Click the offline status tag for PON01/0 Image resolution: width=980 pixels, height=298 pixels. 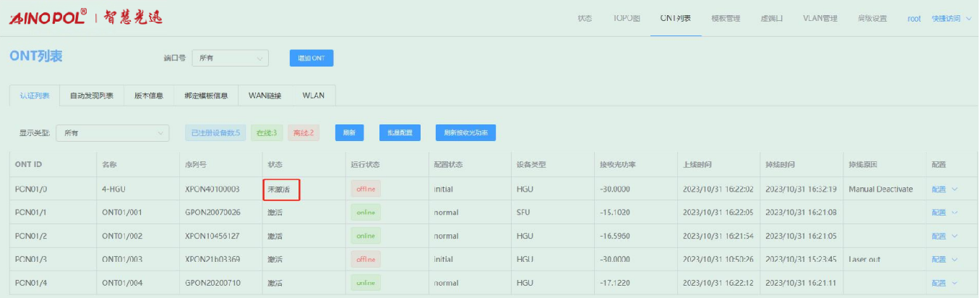365,190
